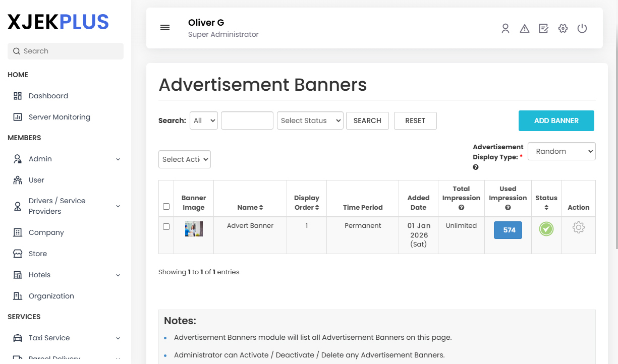This screenshot has width=618, height=364.
Task: Toggle the green status icon for Advert Banner
Action: [x=546, y=229]
